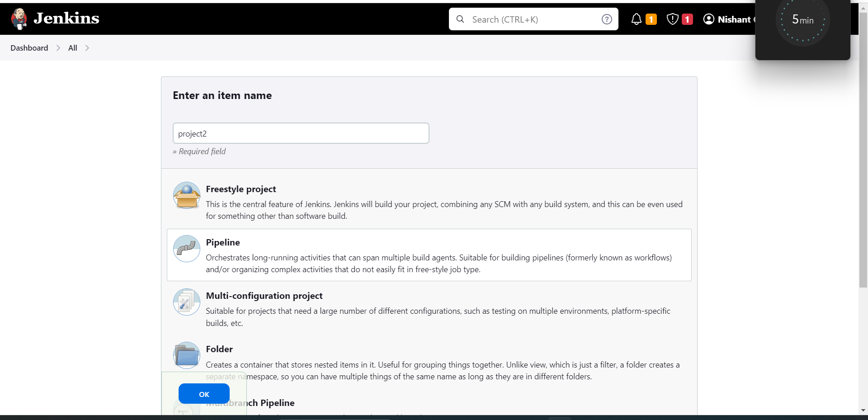
Task: Open the notifications bell icon
Action: click(x=636, y=19)
